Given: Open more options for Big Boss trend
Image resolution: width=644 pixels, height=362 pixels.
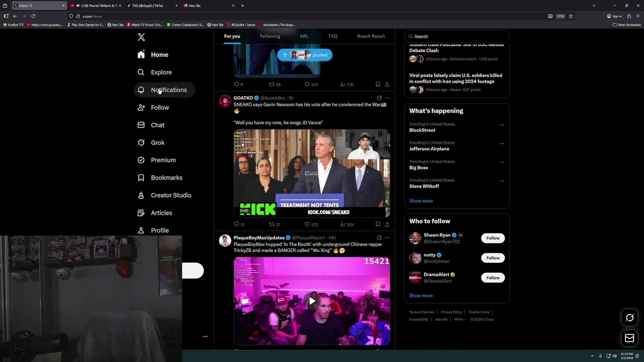Looking at the screenshot, I should pyautogui.click(x=502, y=162).
